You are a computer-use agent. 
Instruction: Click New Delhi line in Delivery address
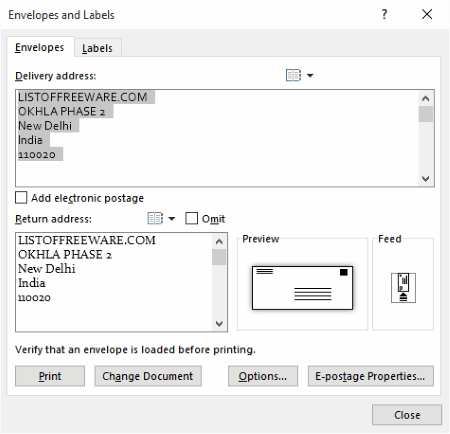pyautogui.click(x=45, y=126)
